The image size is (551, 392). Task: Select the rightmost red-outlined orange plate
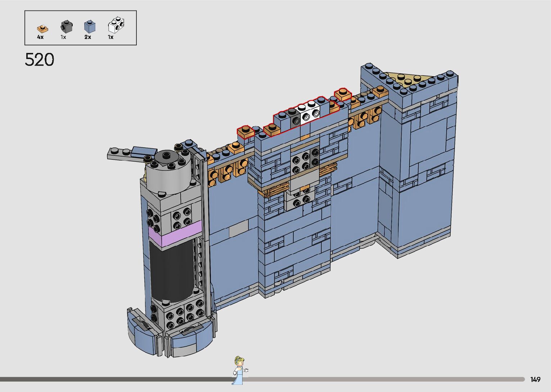343,94
